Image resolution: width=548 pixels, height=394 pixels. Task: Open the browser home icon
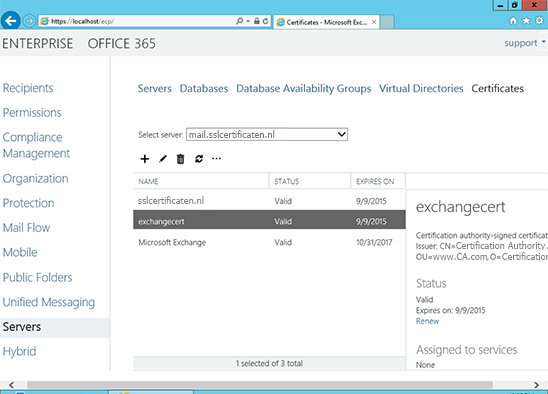point(513,21)
